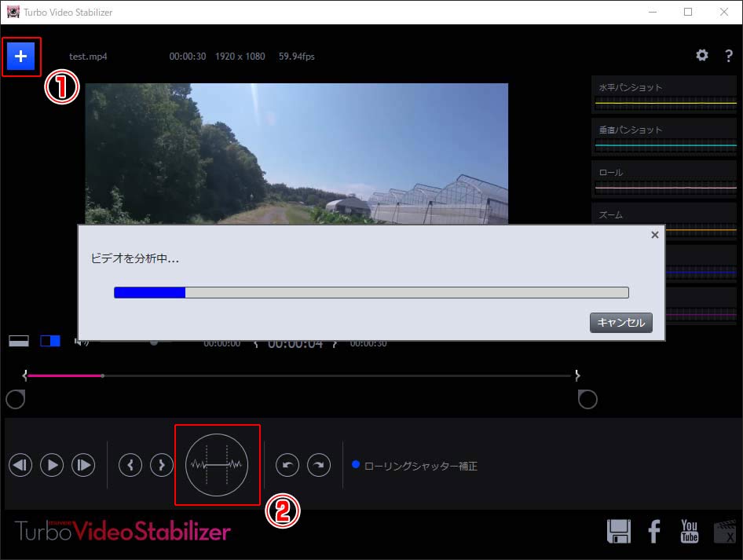Screen dimensions: 743x560
Task: Undo the last action
Action: (x=287, y=465)
